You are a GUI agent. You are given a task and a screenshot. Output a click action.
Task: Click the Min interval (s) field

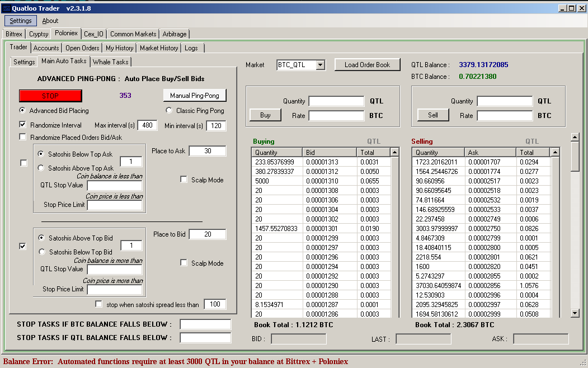(x=216, y=125)
